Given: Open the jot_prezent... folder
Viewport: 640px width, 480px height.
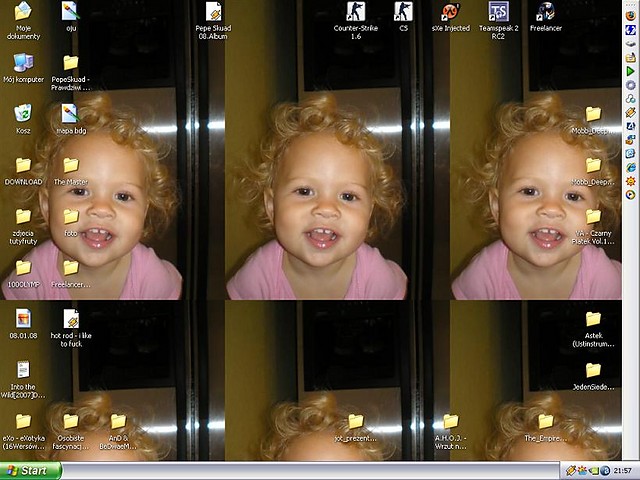Looking at the screenshot, I should tap(356, 427).
